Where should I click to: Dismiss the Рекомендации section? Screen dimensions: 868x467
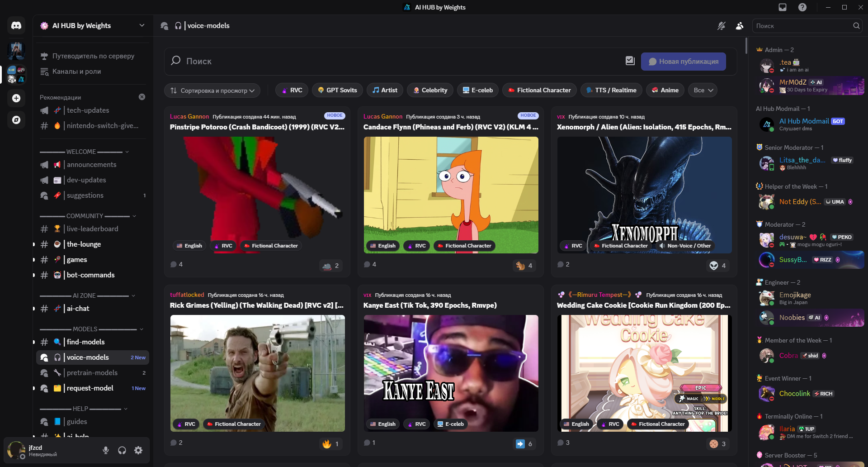pos(142,97)
